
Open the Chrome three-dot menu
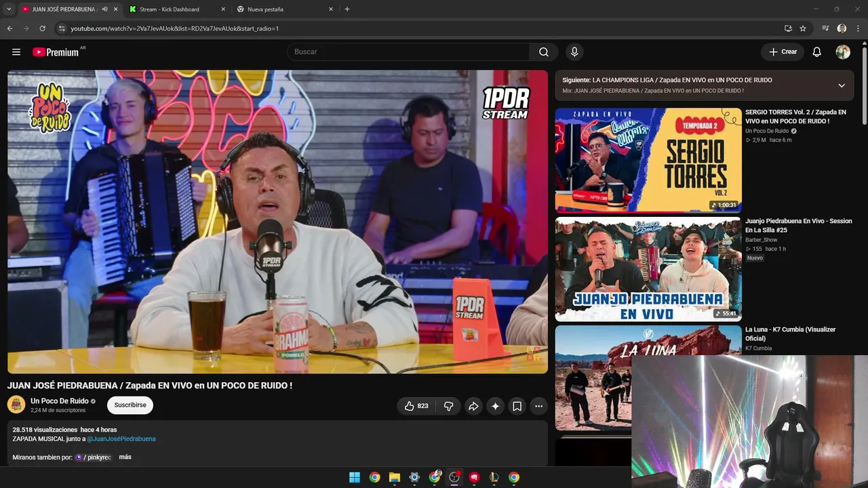(x=858, y=28)
